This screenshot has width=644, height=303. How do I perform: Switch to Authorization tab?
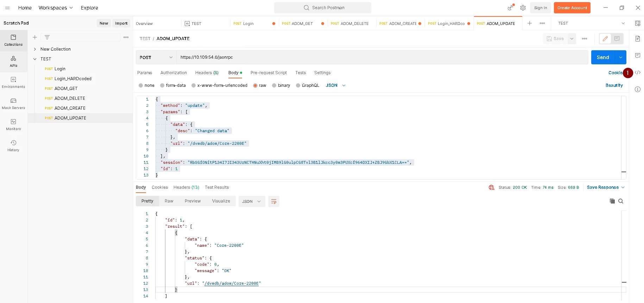point(173,73)
